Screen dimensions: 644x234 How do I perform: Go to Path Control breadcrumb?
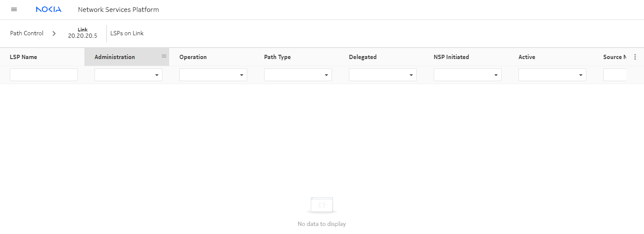coord(27,33)
